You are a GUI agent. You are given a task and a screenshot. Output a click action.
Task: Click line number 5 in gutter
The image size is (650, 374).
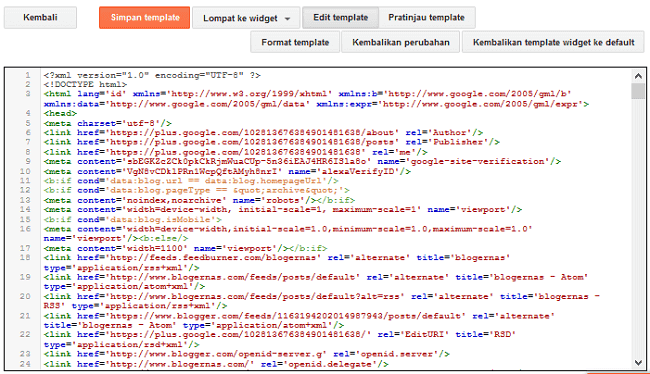click(28, 123)
